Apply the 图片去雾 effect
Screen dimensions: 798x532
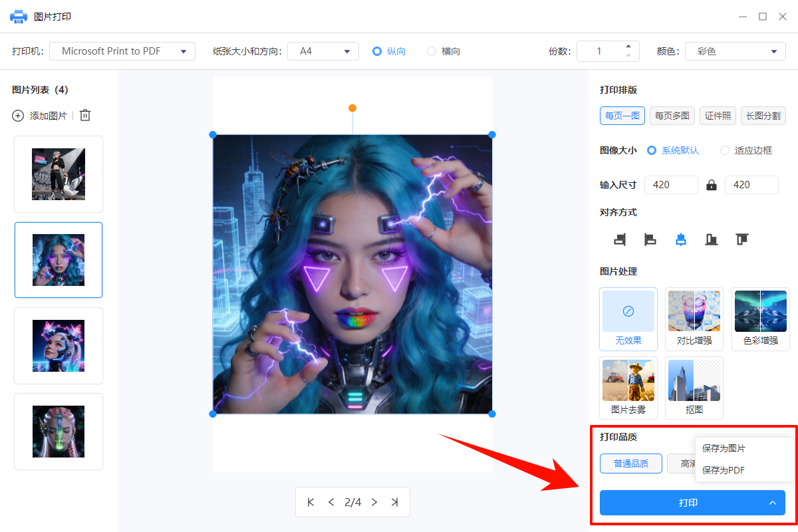pos(628,388)
